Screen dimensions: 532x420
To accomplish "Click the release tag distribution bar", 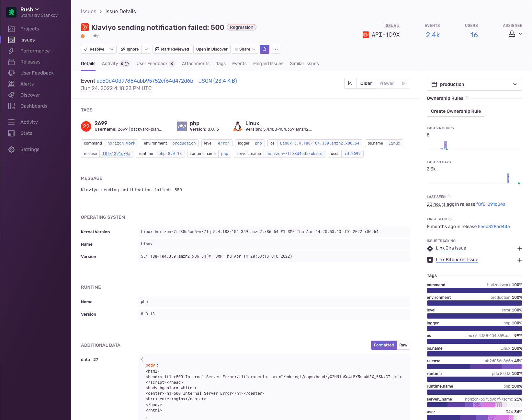I will pos(474,367).
